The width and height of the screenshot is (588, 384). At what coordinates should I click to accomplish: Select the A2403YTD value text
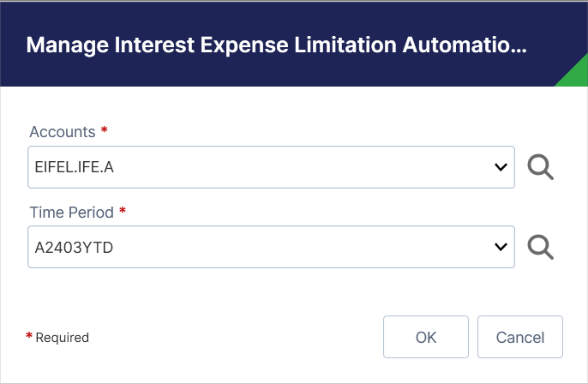[x=74, y=247]
